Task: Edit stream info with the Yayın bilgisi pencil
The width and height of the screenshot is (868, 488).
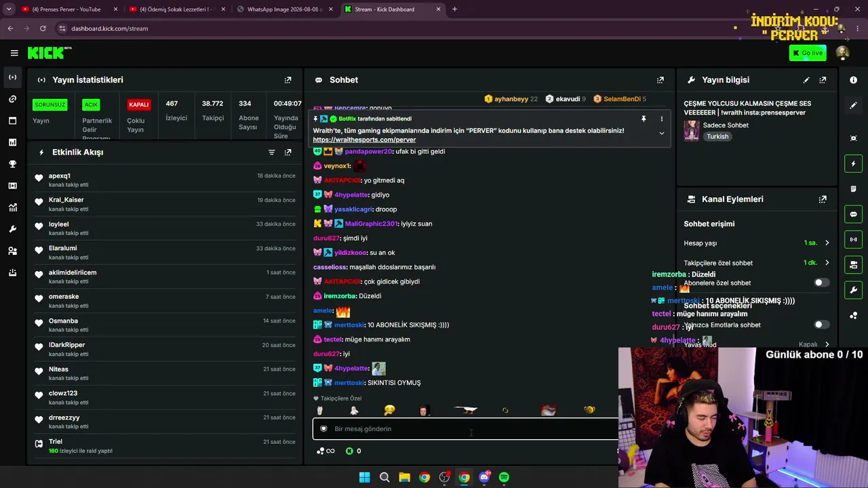Action: tap(806, 80)
